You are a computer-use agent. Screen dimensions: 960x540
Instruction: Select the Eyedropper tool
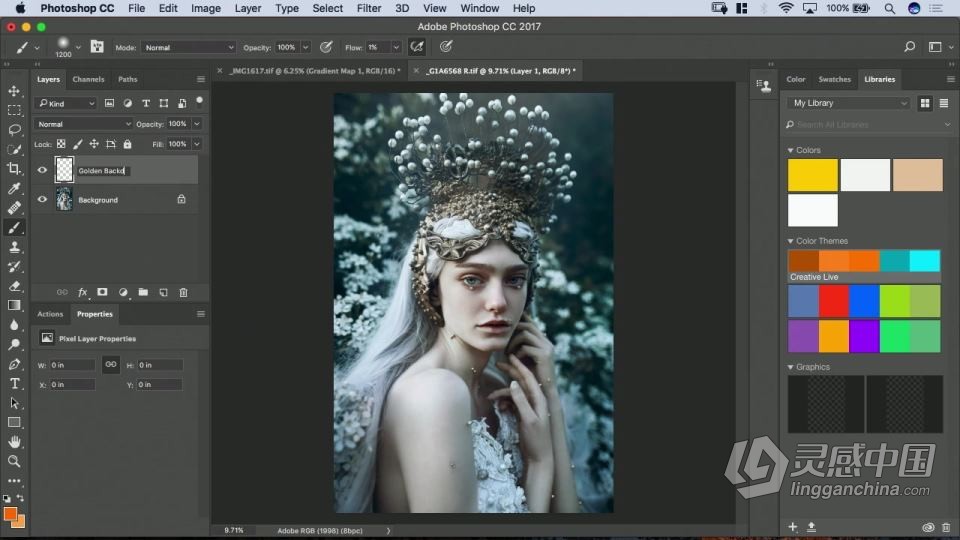click(x=14, y=189)
